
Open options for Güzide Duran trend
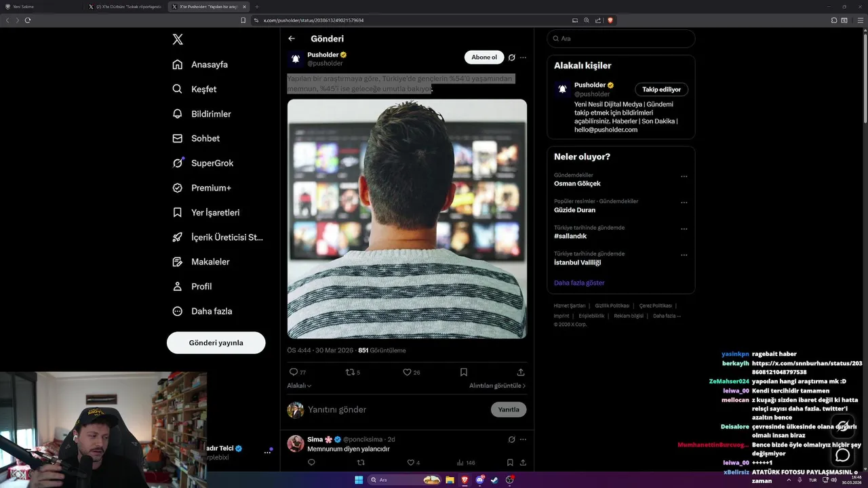684,202
